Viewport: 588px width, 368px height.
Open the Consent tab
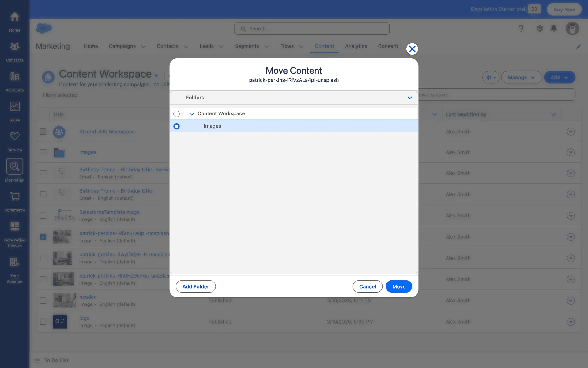388,46
